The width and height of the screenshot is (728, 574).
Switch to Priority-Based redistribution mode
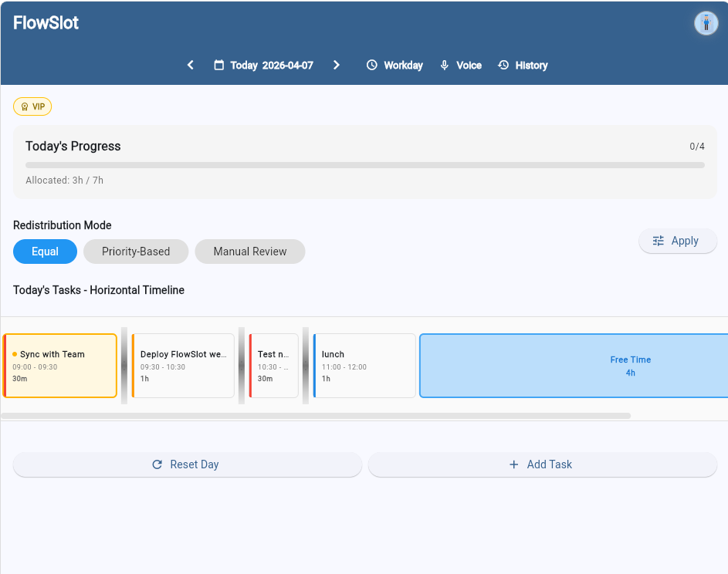(x=136, y=252)
